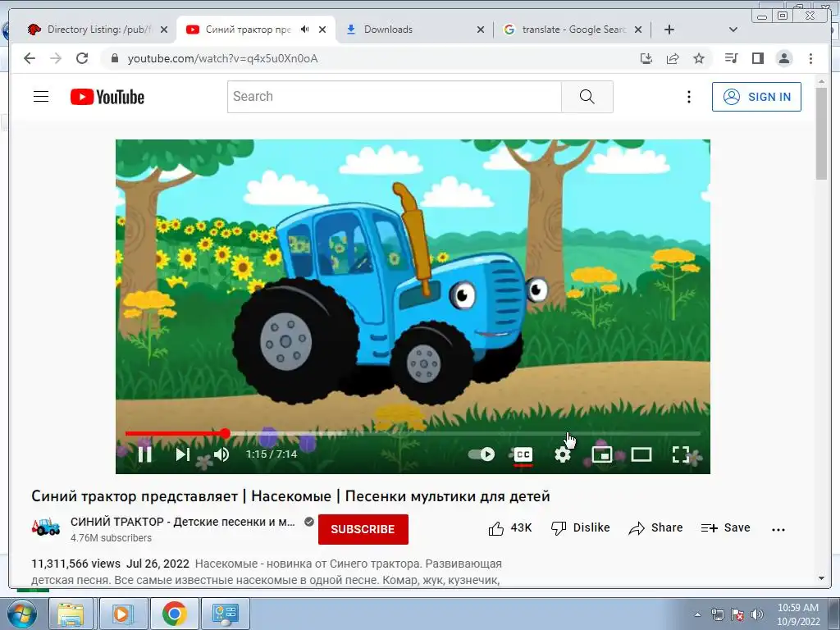Open the control panel taskbar icon
Viewport: 840px width, 630px height.
click(225, 614)
